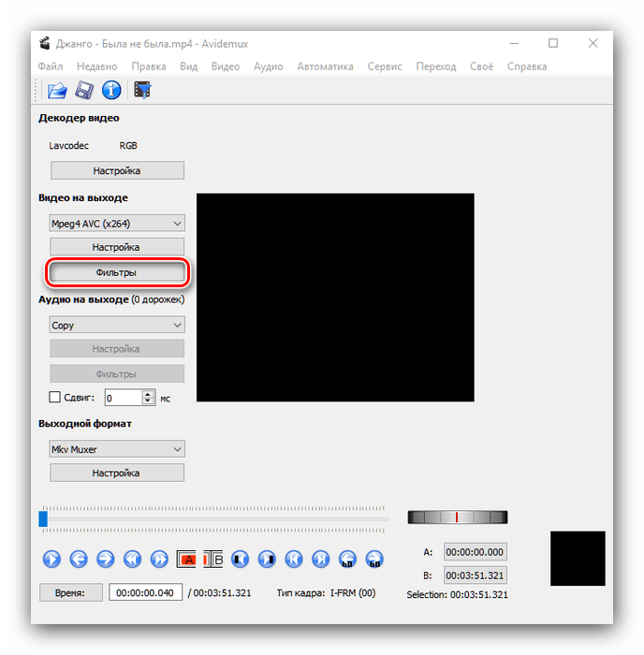This screenshot has width=644, height=655.
Task: Go to the first frame
Action: point(294,559)
